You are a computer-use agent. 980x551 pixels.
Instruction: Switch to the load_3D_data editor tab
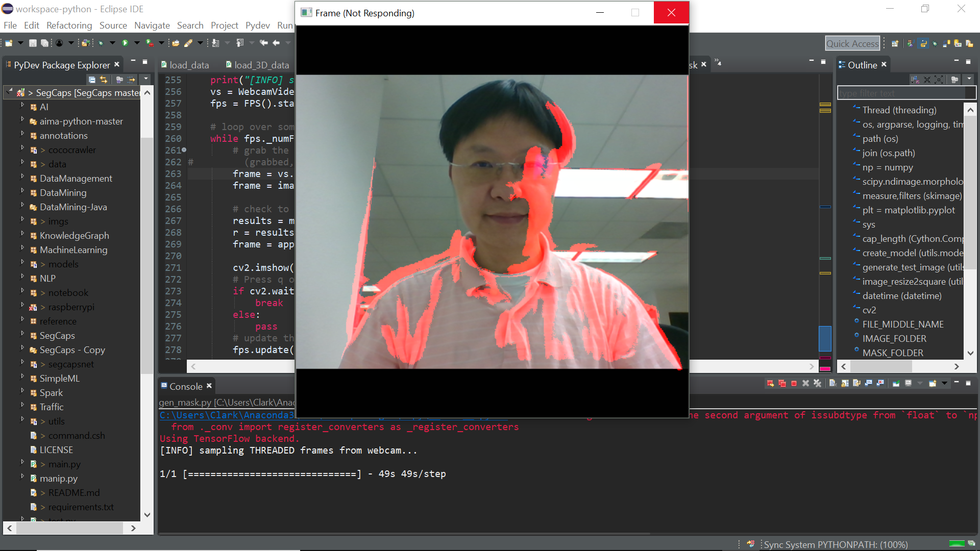coord(261,65)
